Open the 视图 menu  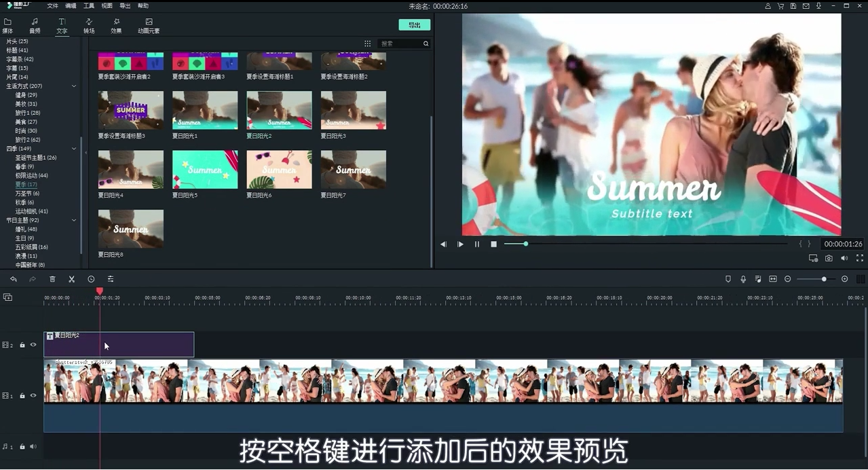coord(106,5)
